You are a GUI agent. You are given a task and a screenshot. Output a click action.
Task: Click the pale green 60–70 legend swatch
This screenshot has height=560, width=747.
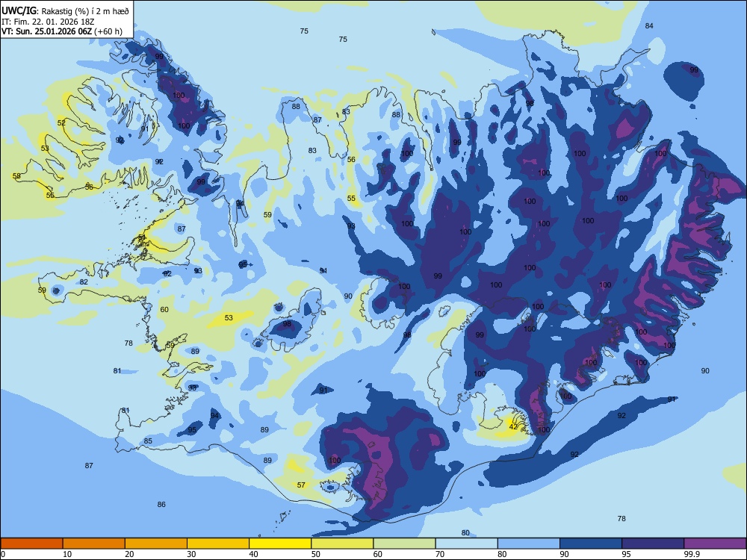404,544
